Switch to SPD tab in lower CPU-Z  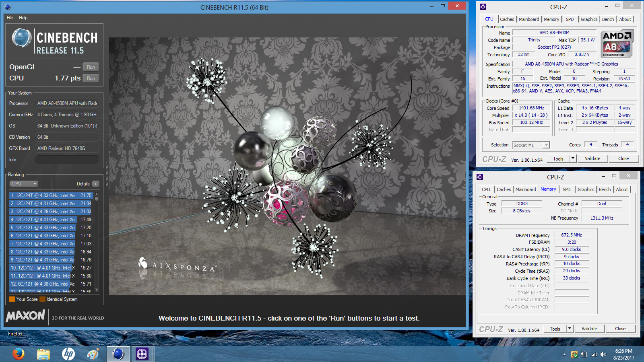tap(567, 189)
